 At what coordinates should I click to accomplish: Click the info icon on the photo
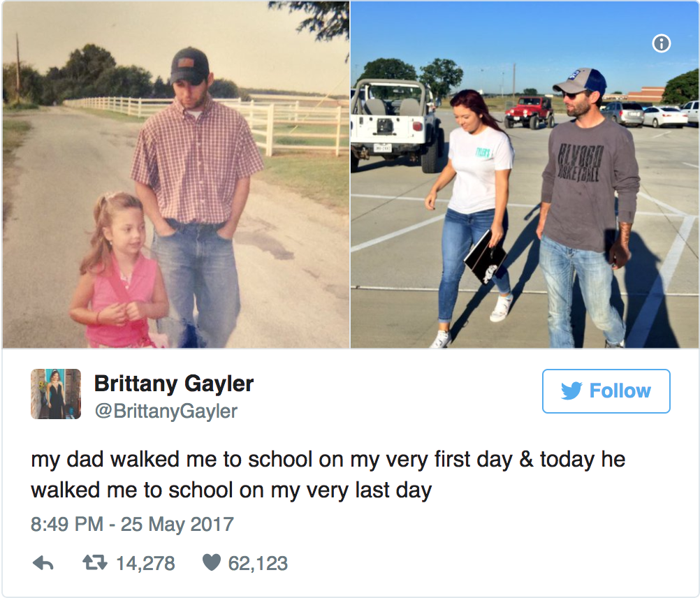point(661,44)
